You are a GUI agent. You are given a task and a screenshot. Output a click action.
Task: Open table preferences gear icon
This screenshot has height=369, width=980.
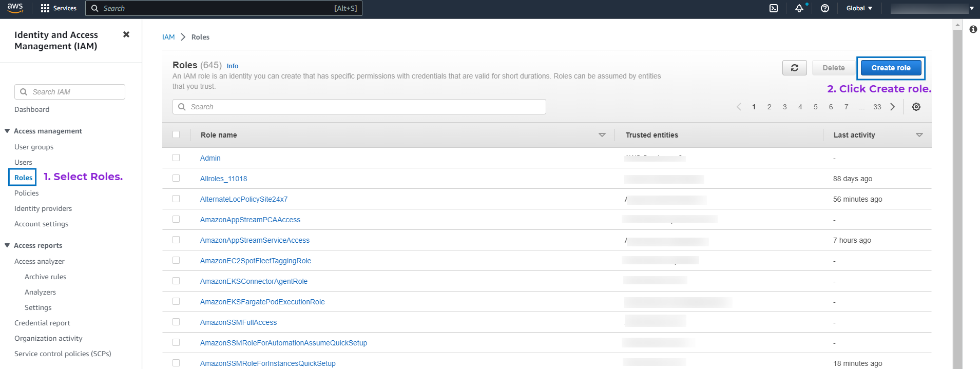916,107
